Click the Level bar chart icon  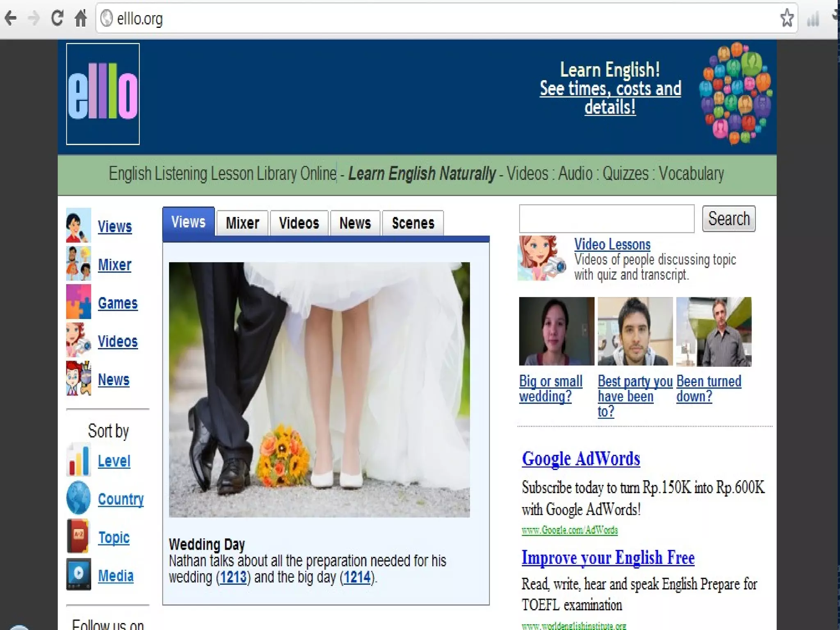pyautogui.click(x=78, y=460)
